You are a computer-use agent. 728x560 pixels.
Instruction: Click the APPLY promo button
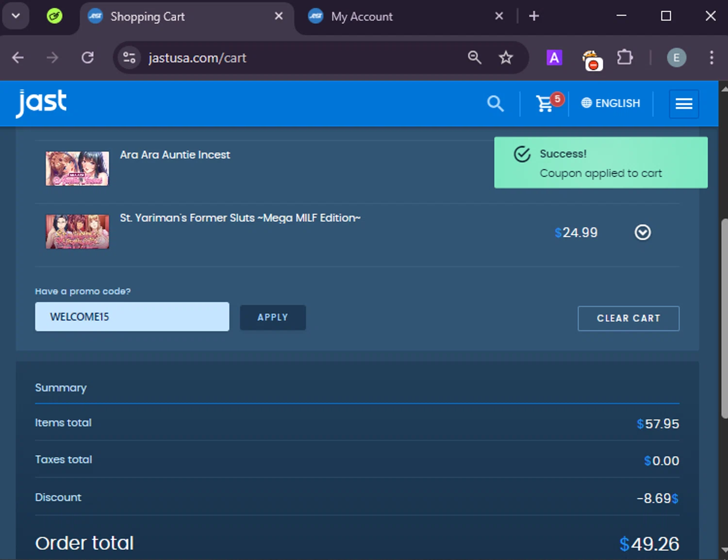tap(273, 317)
